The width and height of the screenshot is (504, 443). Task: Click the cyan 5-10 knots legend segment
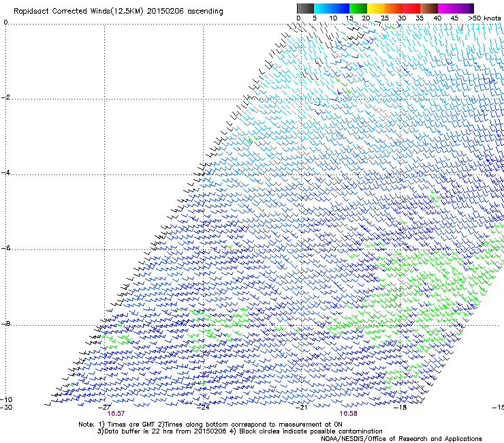coord(323,8)
